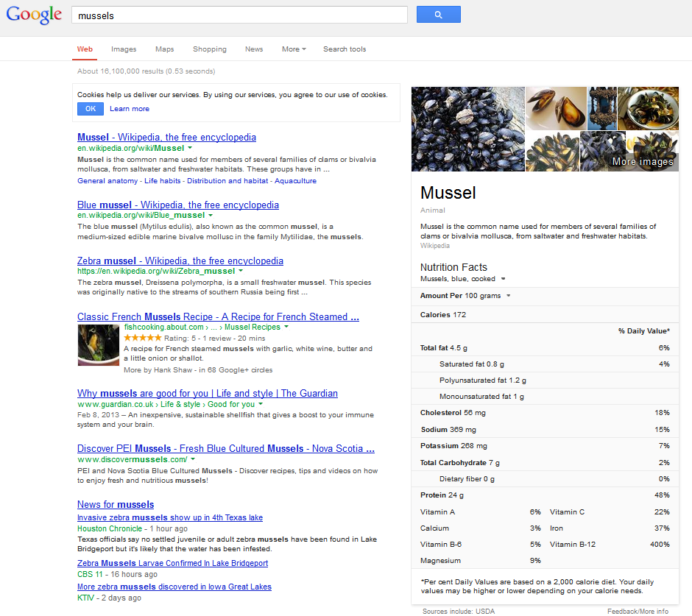Image resolution: width=692 pixels, height=616 pixels.
Task: Expand the More menu
Action: (294, 49)
